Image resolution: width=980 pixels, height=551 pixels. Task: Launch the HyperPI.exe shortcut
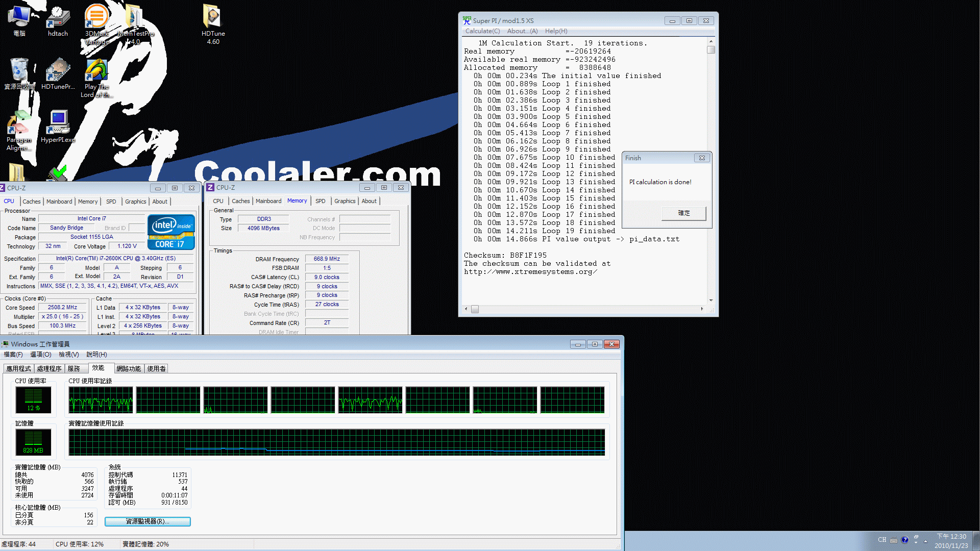(x=58, y=127)
